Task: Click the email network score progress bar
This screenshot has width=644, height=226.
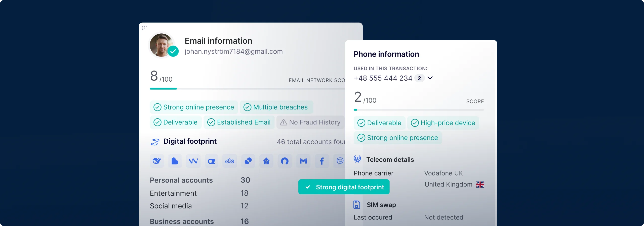Action: tap(248, 89)
